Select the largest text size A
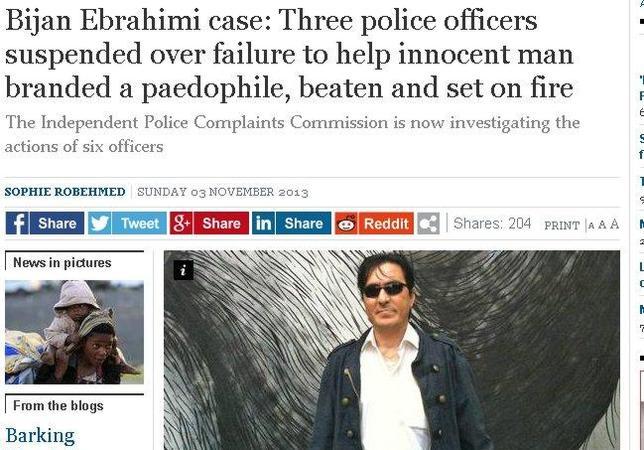Viewport: 644px width, 450px height. pyautogui.click(x=614, y=224)
